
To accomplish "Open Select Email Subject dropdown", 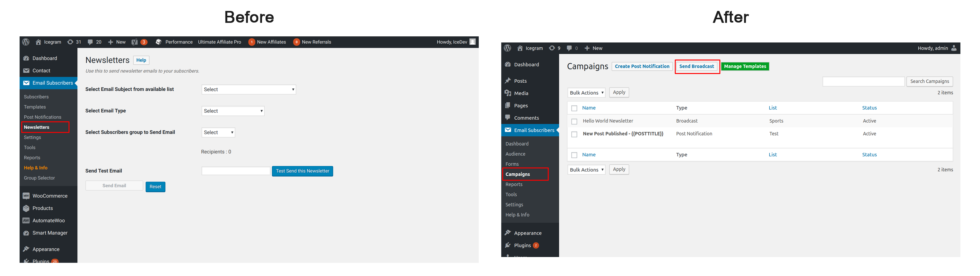I will click(249, 89).
